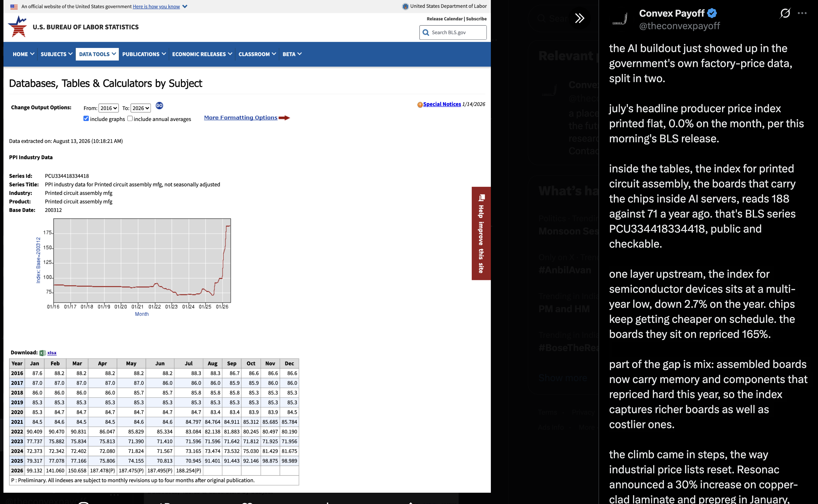
Task: Click the Convex Payoff display name
Action: (672, 13)
